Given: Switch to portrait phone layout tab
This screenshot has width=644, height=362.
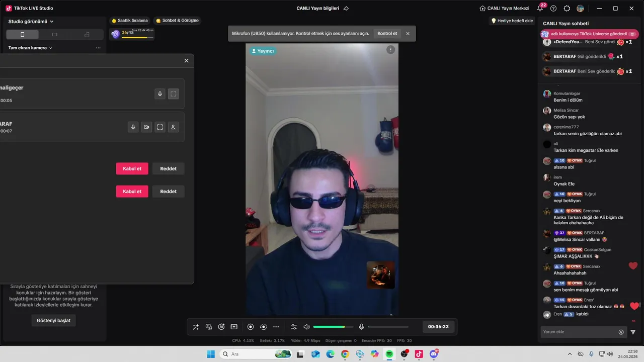Looking at the screenshot, I should coord(22,35).
